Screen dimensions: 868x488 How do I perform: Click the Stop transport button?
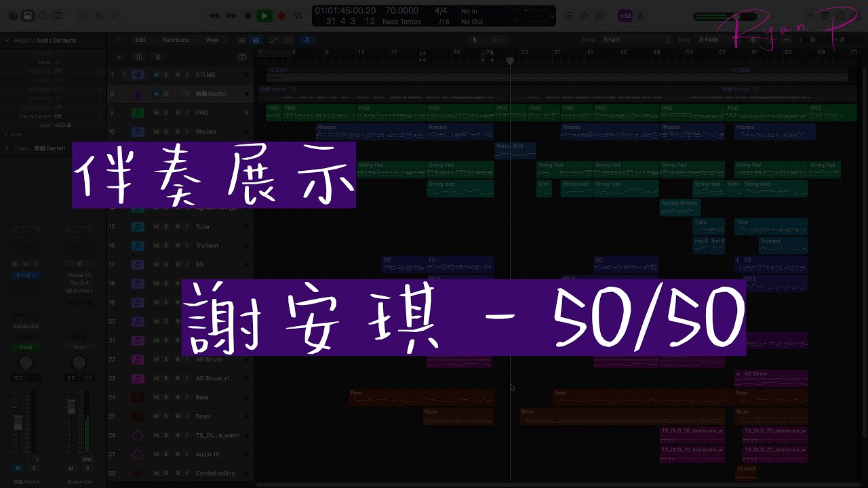(x=248, y=16)
